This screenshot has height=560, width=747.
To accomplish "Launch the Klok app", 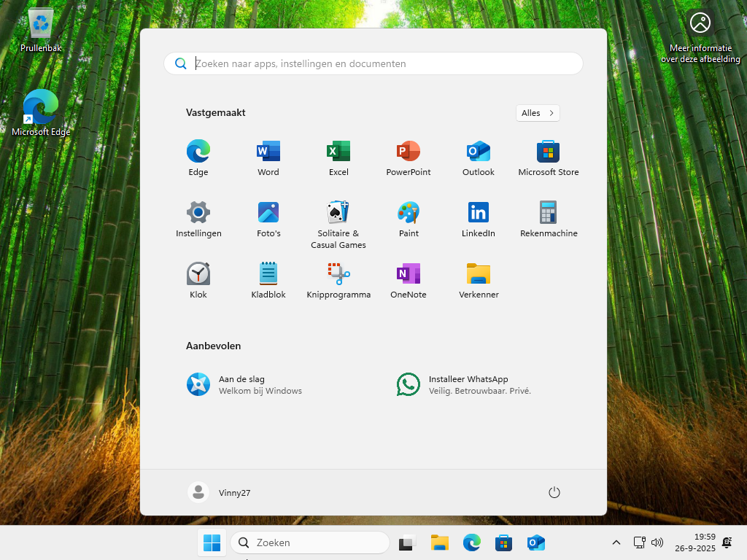I will (x=198, y=281).
